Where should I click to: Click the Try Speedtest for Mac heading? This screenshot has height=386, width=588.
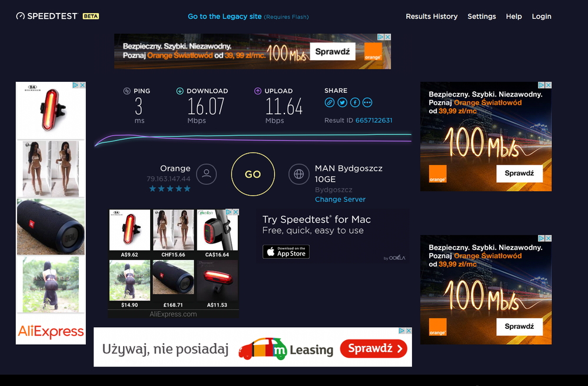point(317,219)
